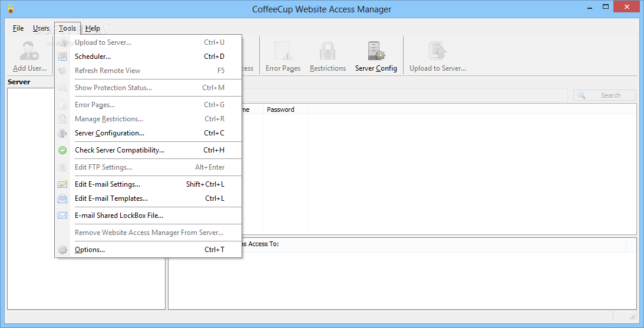Select Server Configuration... menu entry
The width and height of the screenshot is (644, 328).
pyautogui.click(x=148, y=133)
